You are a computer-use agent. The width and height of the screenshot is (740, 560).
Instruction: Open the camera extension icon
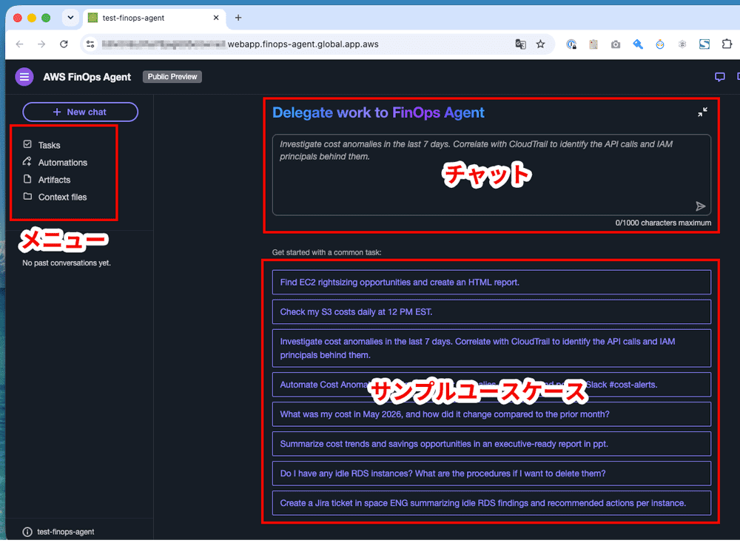pos(616,44)
